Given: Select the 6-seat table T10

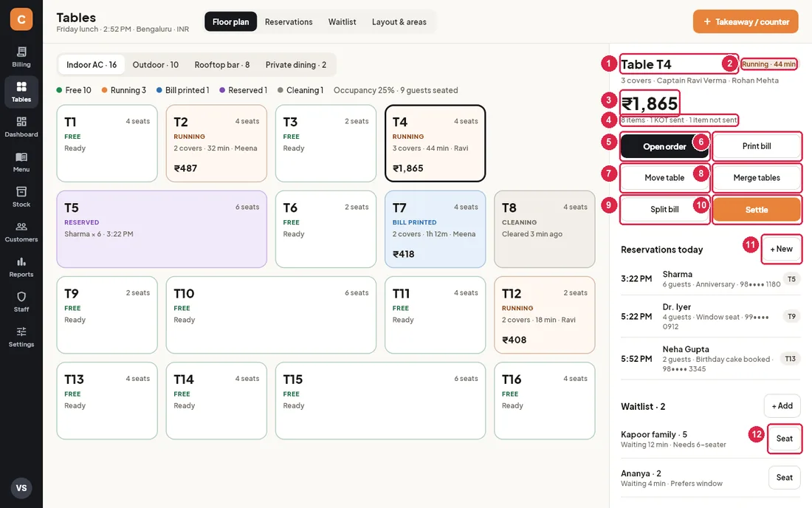Looking at the screenshot, I should [271, 315].
